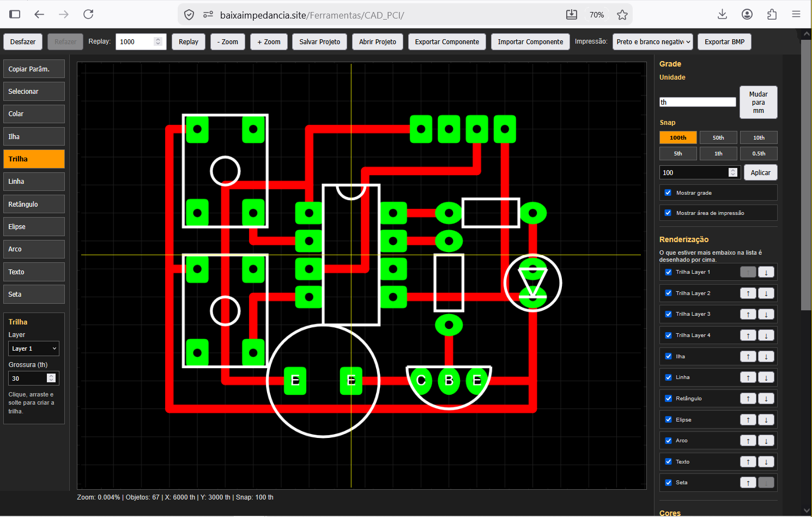Uncheck Linha rendering checkbox
The height and width of the screenshot is (517, 812).
(668, 377)
